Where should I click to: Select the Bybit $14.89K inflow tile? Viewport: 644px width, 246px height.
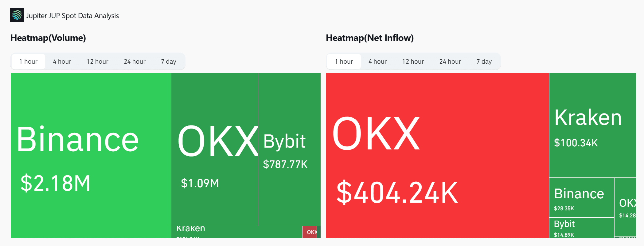point(582,228)
